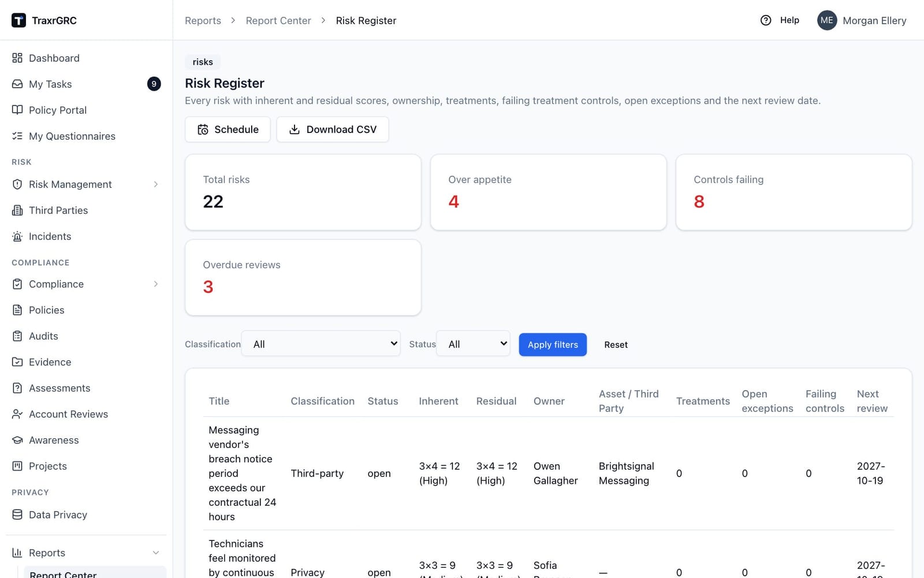This screenshot has height=578, width=924.
Task: Collapse the Reports section chevron
Action: 156,553
